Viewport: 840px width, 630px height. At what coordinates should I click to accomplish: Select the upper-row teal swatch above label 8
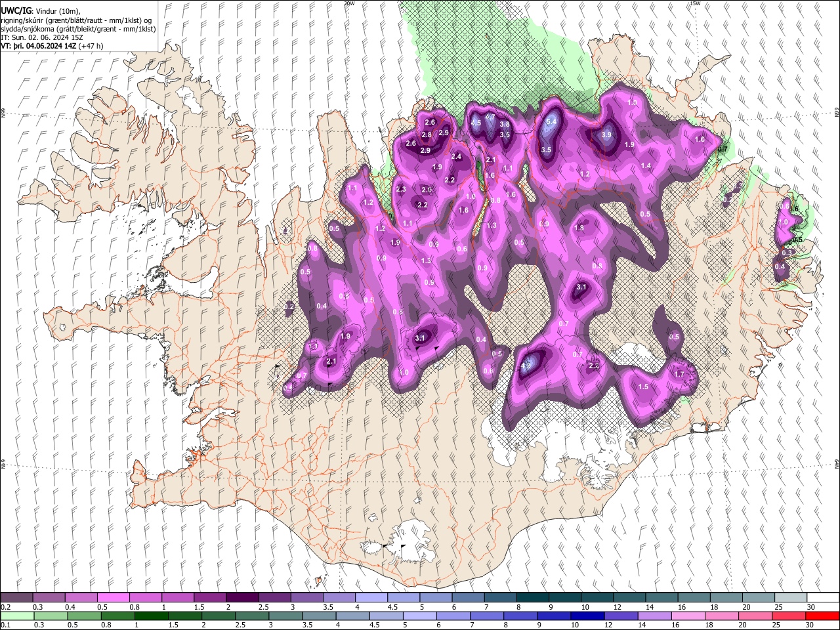[x=532, y=598]
